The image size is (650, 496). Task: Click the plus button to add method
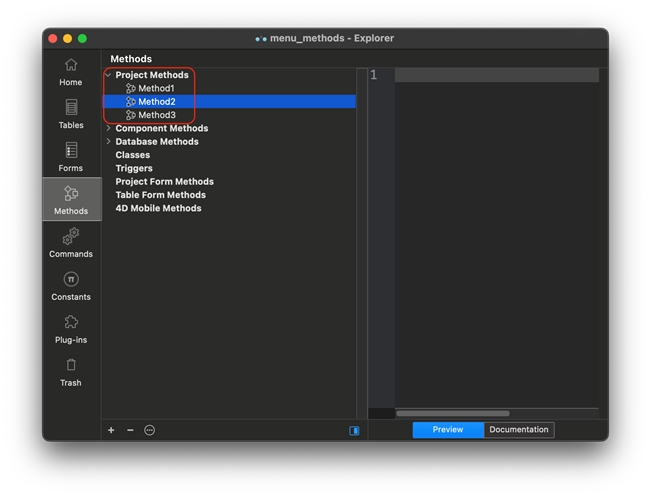pyautogui.click(x=111, y=430)
